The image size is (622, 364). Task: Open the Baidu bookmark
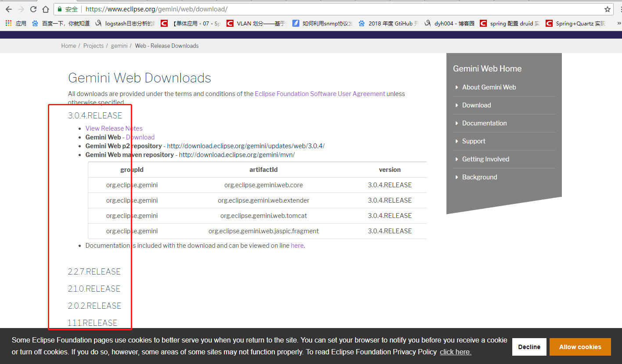[61, 24]
